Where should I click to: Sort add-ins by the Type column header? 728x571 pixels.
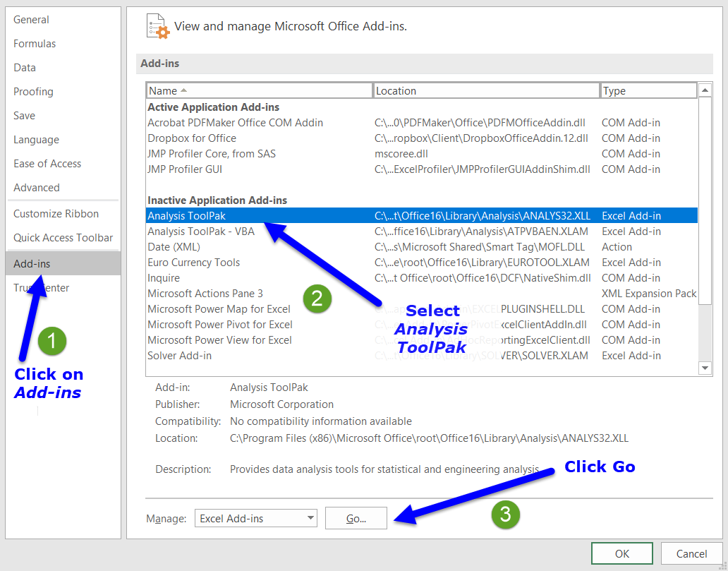[x=648, y=90]
